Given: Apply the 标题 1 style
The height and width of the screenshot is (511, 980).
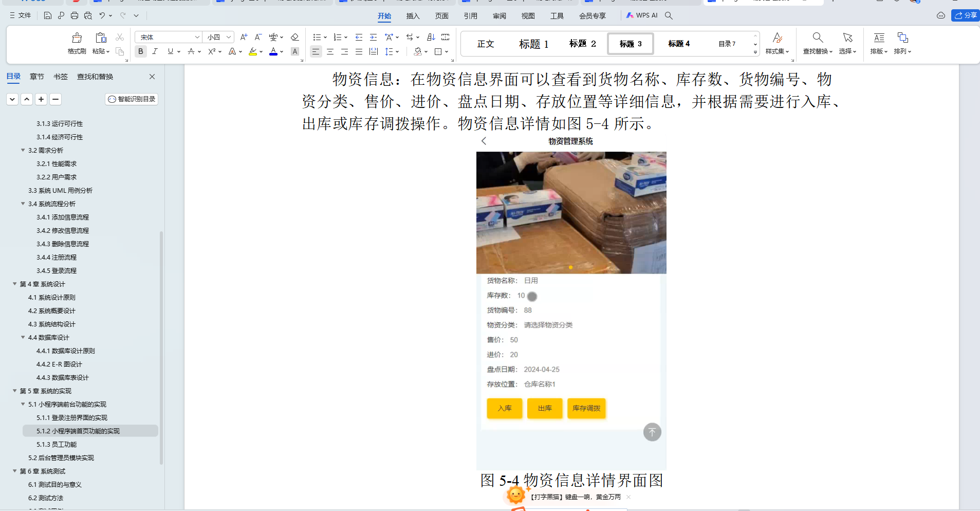Looking at the screenshot, I should [533, 44].
